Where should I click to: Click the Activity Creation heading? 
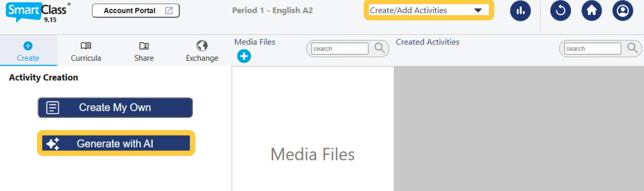coord(44,78)
